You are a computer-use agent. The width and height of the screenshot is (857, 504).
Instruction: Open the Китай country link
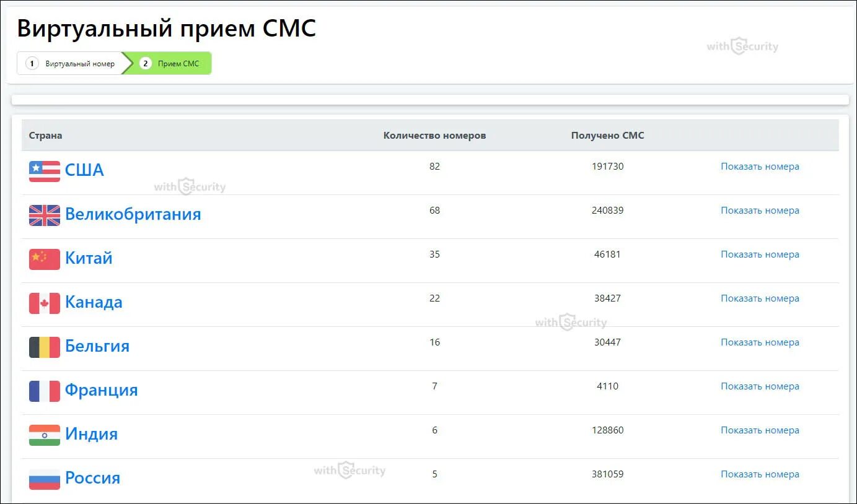pos(89,258)
